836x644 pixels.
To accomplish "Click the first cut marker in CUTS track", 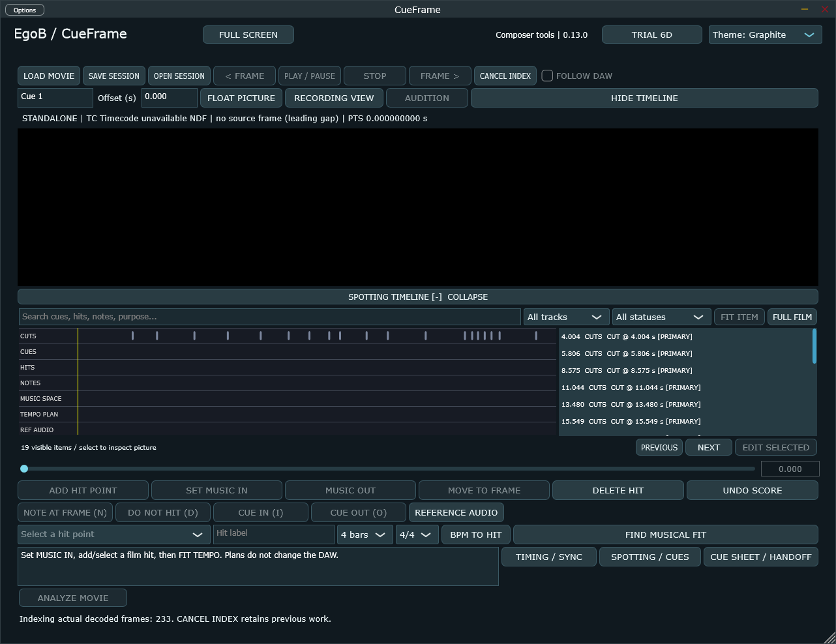I will 132,336.
